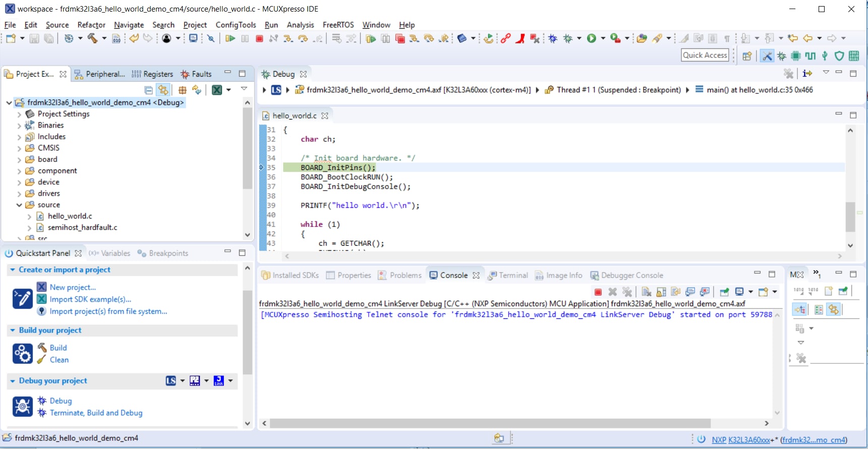Viewport: 868px width, 449px height.
Task: Switch to the Debugger Console tab
Action: (x=631, y=275)
